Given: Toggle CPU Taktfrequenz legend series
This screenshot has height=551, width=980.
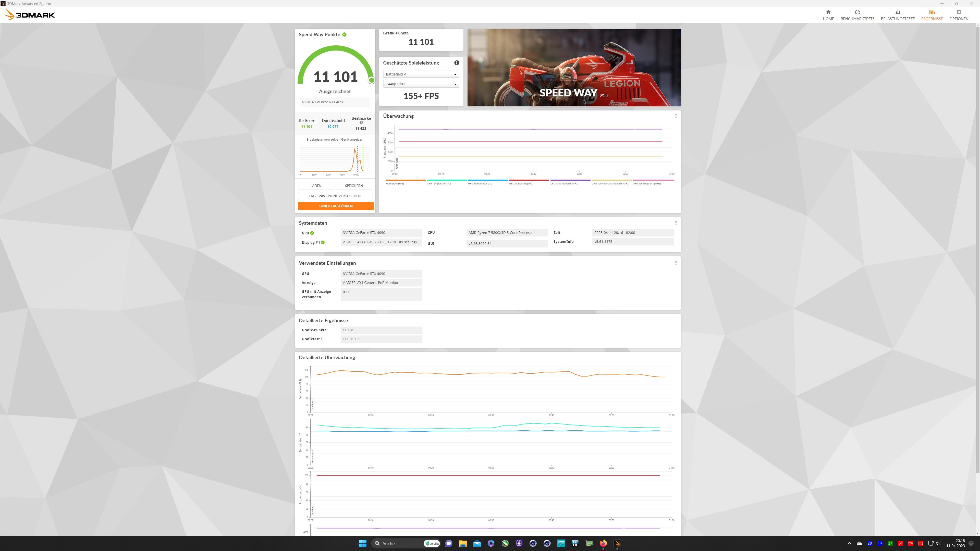Looking at the screenshot, I should [x=564, y=183].
